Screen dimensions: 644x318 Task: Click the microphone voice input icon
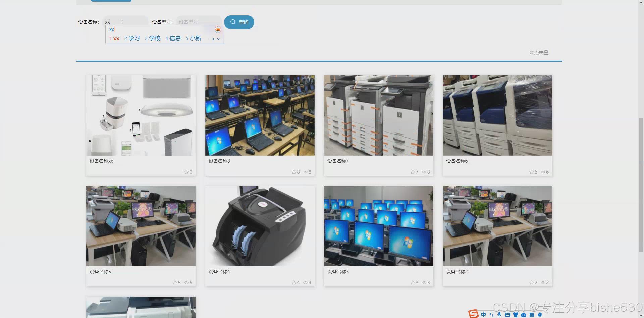(499, 315)
